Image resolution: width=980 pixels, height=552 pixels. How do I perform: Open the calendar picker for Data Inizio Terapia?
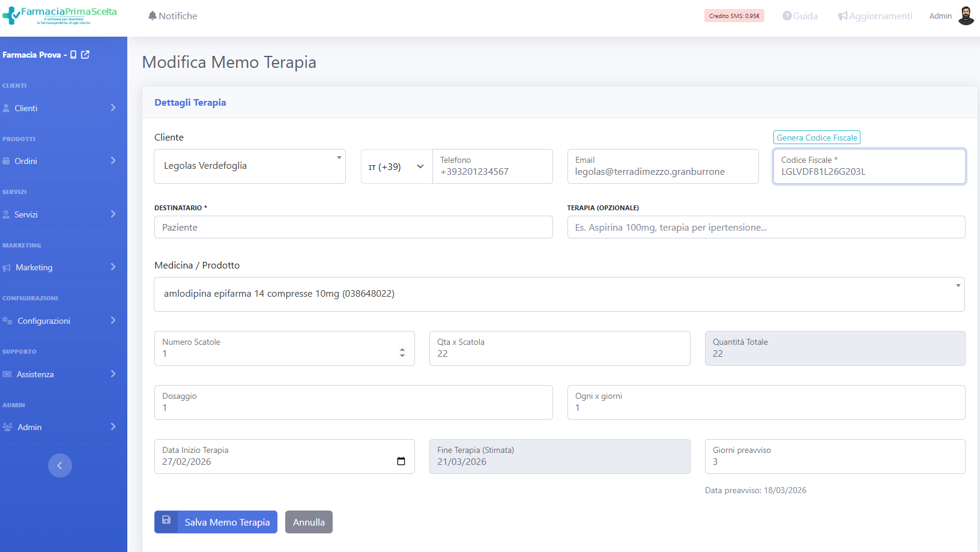click(x=401, y=461)
